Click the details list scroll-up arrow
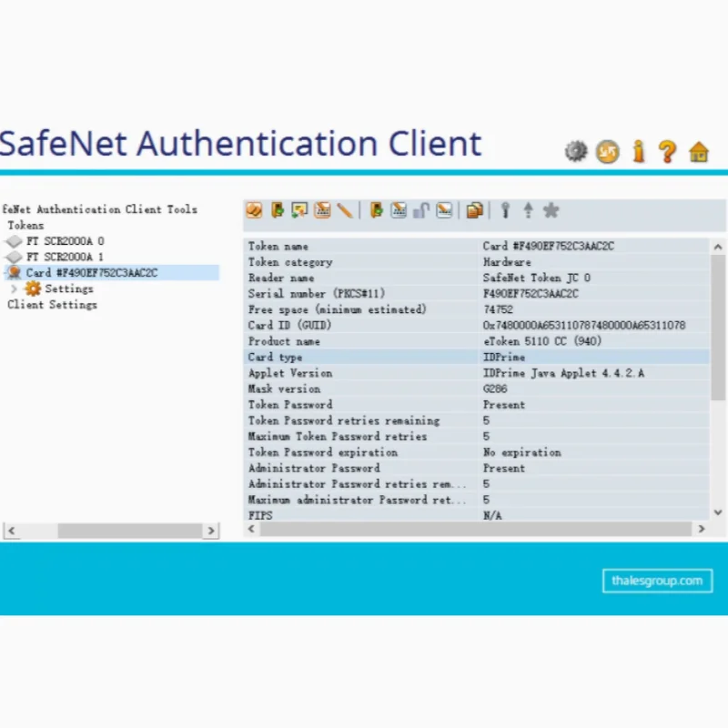Viewport: 728px width, 728px height. [x=718, y=247]
